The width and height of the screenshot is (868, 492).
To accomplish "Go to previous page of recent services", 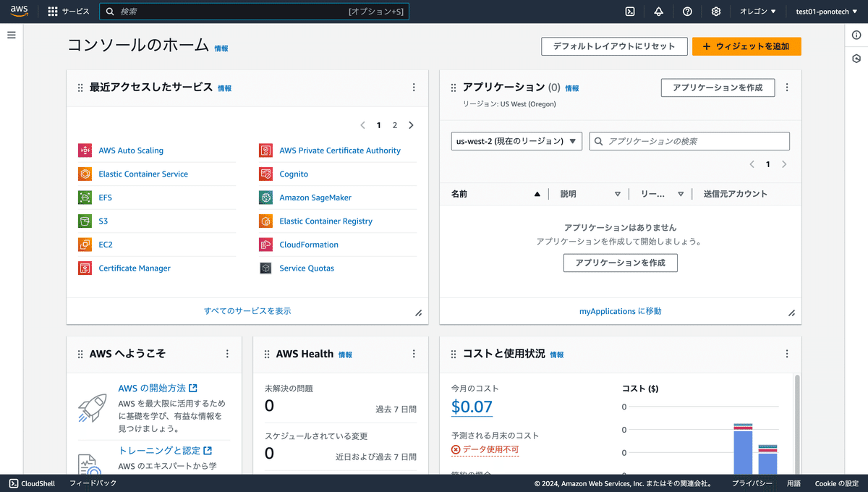I will pyautogui.click(x=363, y=125).
